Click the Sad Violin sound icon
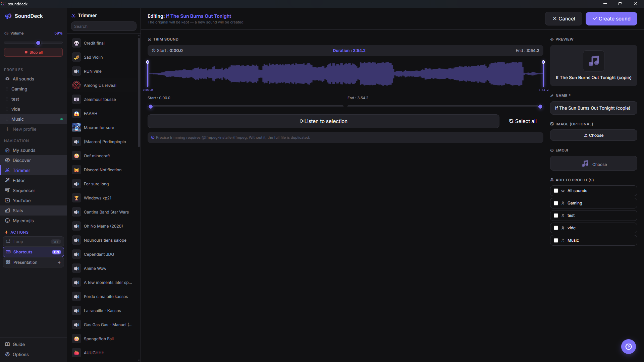This screenshot has width=644, height=362. coord(76,57)
